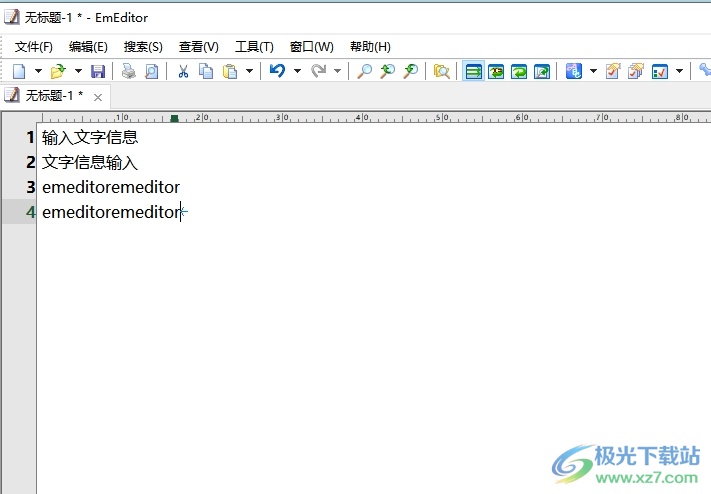This screenshot has width=711, height=494.
Task: Click the Open file folder icon
Action: click(58, 71)
